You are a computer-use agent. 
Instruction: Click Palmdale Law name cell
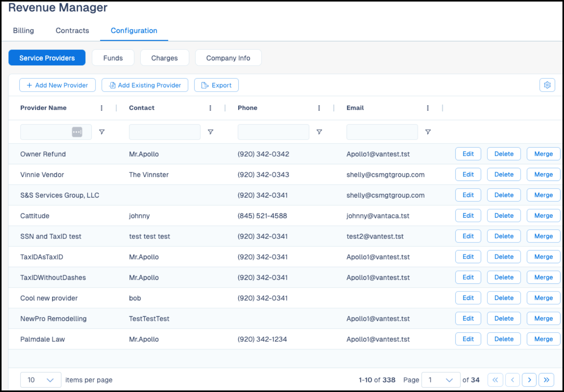pyautogui.click(x=43, y=339)
